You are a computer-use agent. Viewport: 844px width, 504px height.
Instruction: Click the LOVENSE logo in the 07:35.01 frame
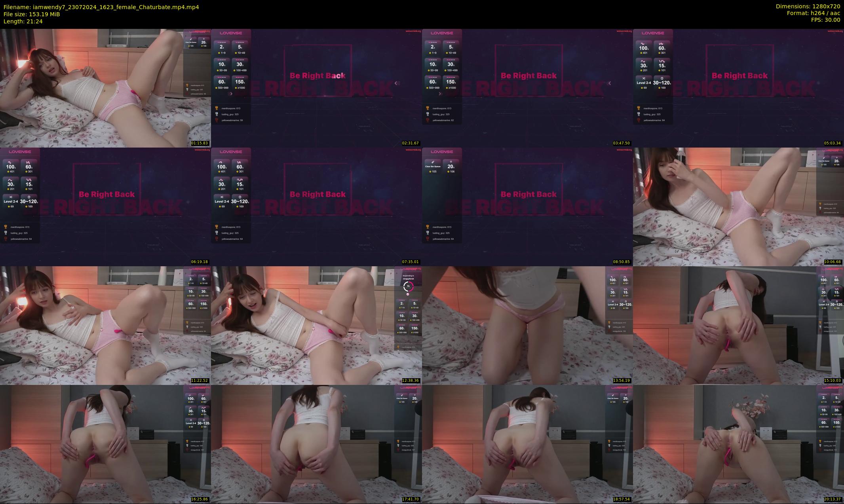click(231, 152)
